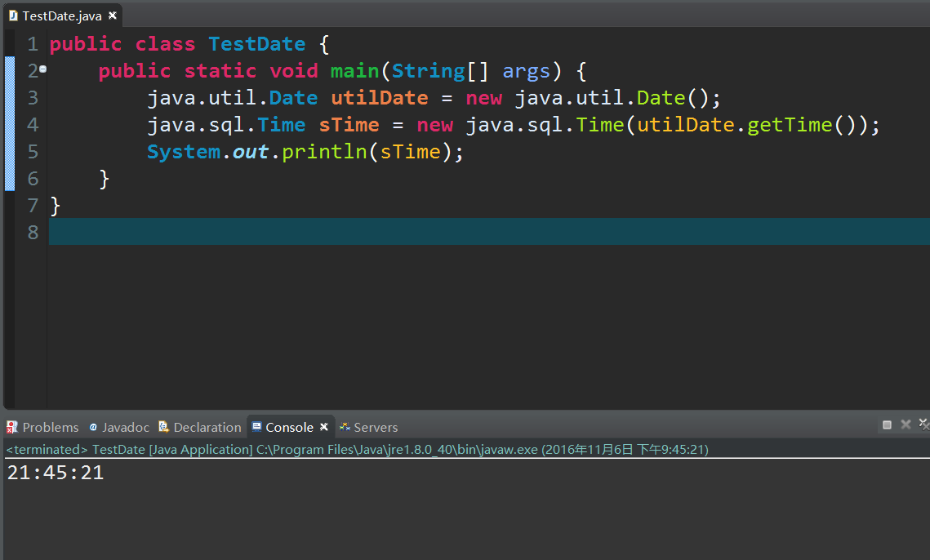Click the Terminate square icon in Console toolbar

[x=888, y=424]
